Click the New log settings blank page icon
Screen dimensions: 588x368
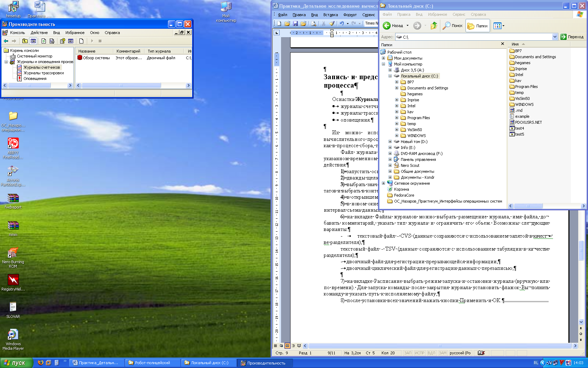pos(82,41)
